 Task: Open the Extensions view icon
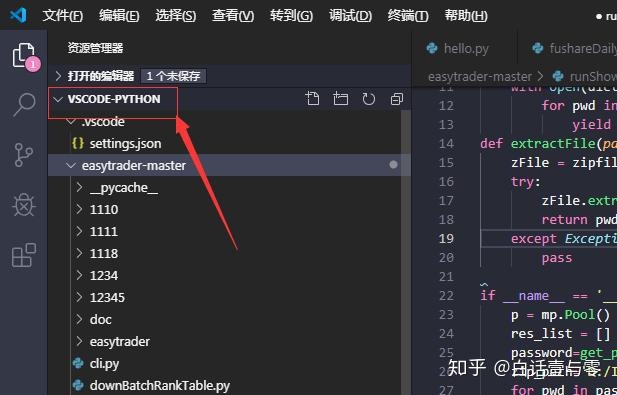[x=24, y=255]
